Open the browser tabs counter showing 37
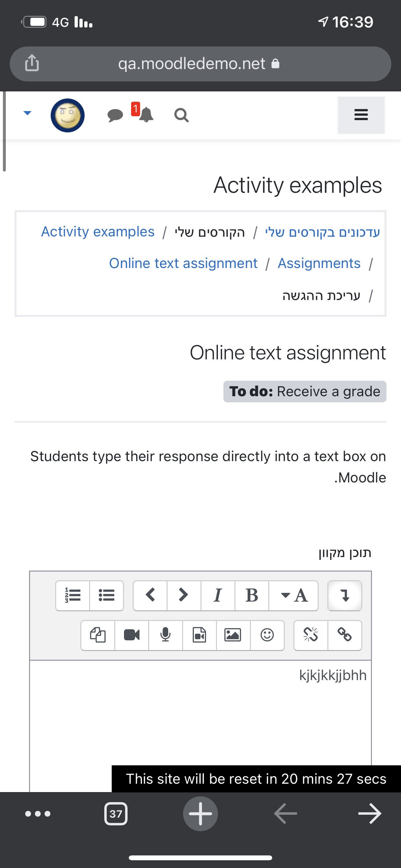This screenshot has height=868, width=401. (116, 814)
